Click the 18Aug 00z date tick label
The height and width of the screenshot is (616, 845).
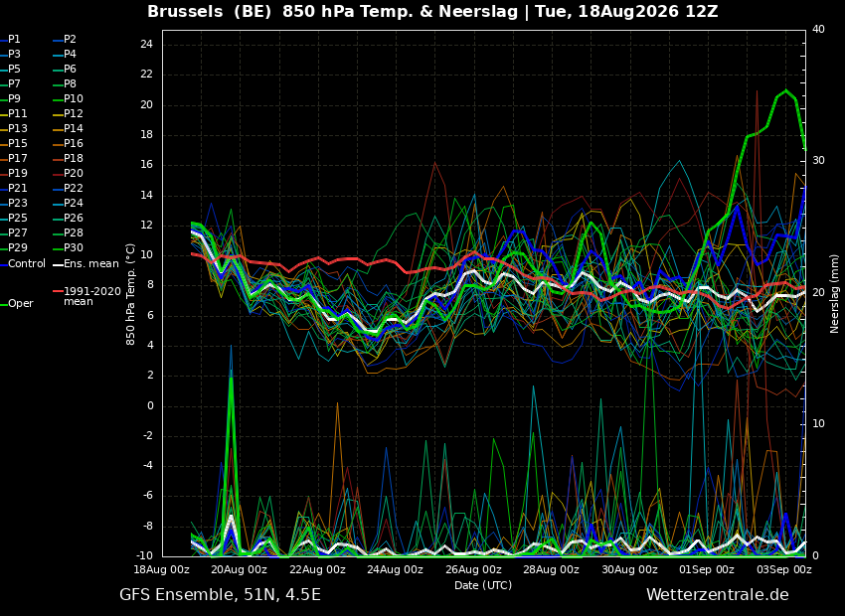[x=162, y=569]
